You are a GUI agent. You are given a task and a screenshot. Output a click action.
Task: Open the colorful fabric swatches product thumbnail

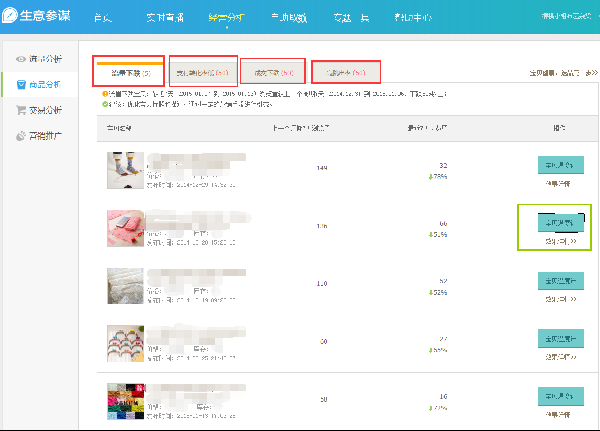tap(125, 401)
